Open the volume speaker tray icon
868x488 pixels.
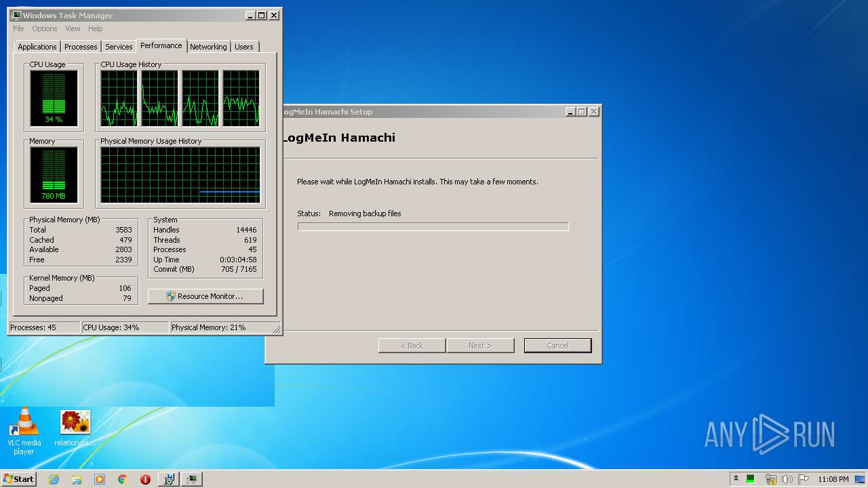tap(787, 479)
